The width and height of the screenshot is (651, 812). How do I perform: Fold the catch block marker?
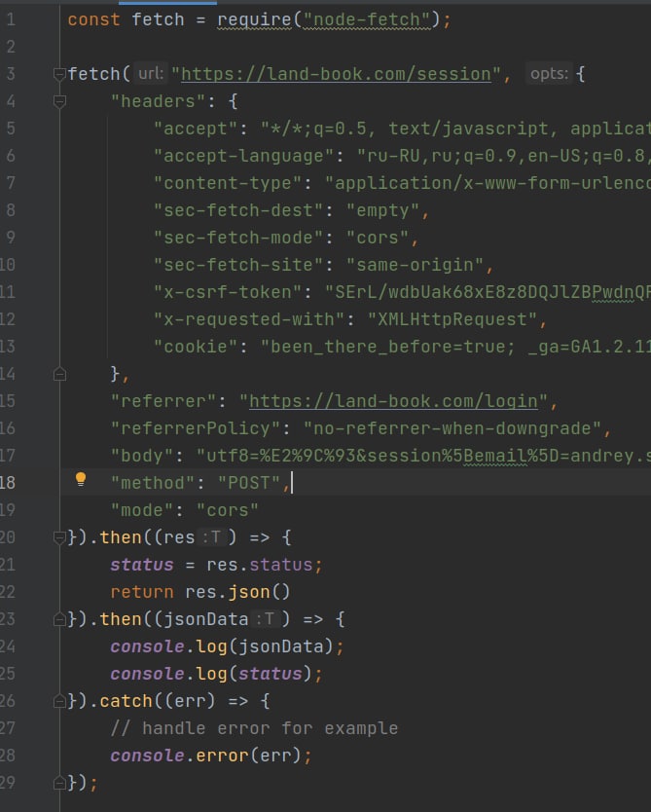[59, 701]
